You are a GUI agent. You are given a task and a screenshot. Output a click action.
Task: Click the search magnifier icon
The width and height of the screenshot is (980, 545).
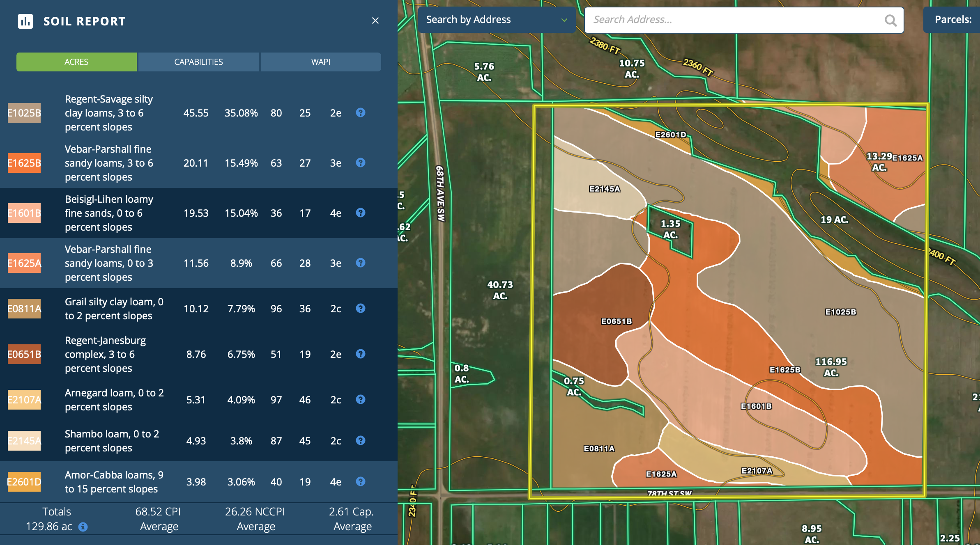click(890, 20)
